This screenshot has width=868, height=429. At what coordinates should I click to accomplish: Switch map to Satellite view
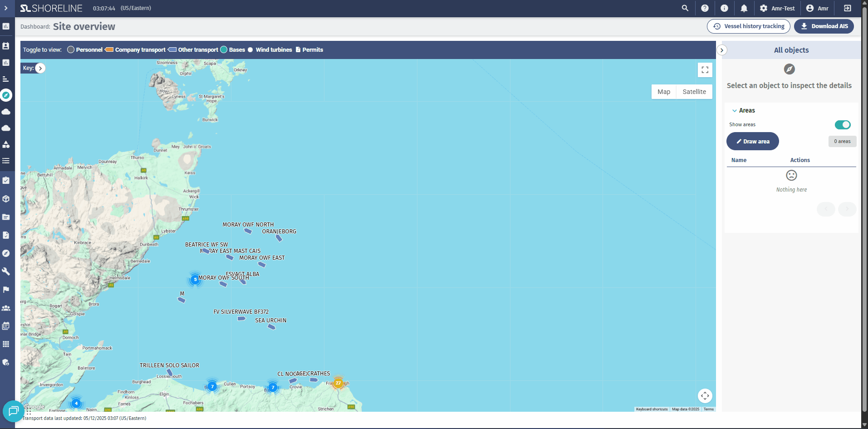tap(694, 92)
